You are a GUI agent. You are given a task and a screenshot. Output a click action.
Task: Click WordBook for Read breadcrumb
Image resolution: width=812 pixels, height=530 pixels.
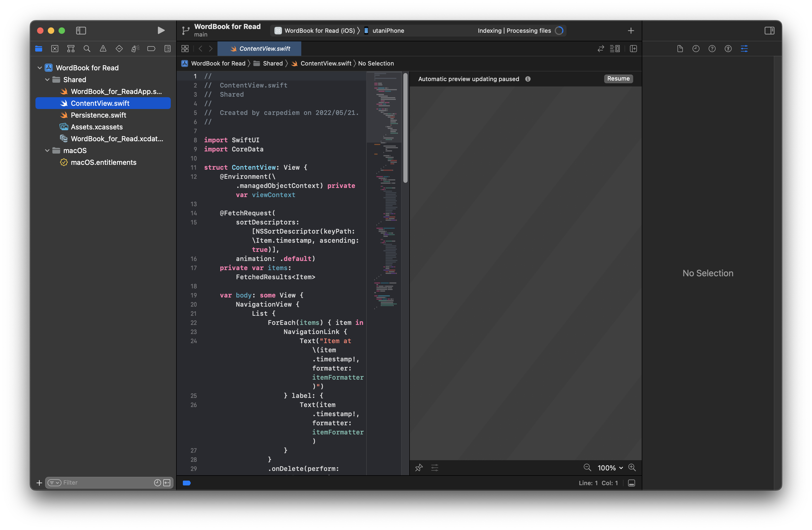[x=213, y=63]
